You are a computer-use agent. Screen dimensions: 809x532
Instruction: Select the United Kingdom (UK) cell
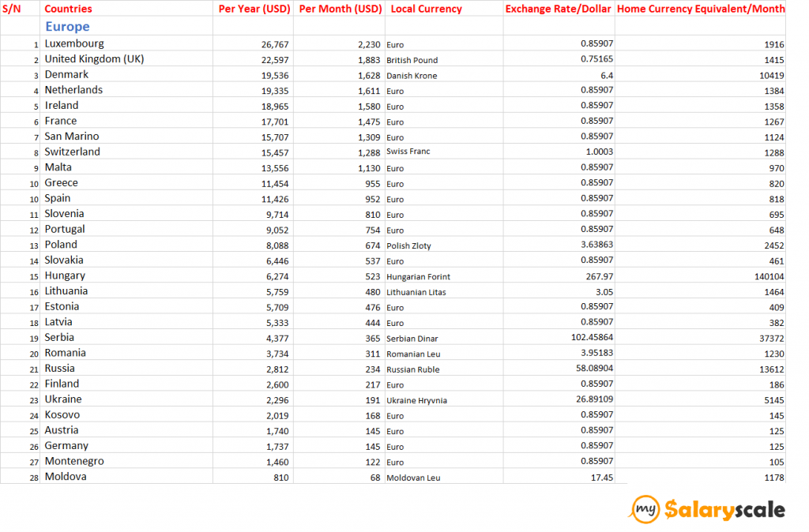pos(94,59)
